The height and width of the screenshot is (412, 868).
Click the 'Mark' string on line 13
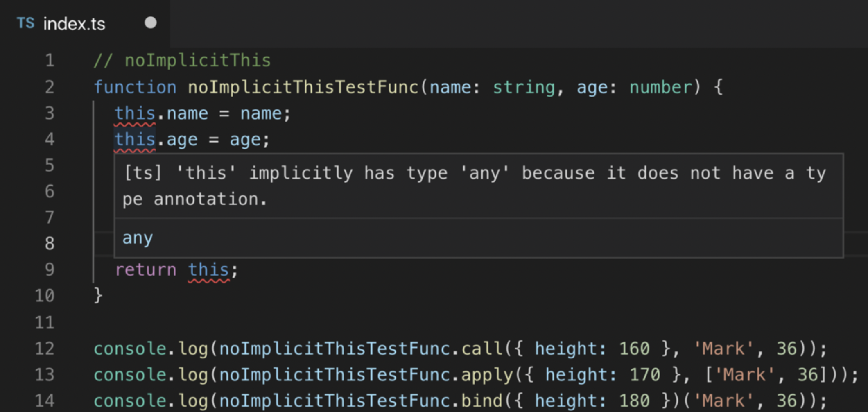(744, 375)
